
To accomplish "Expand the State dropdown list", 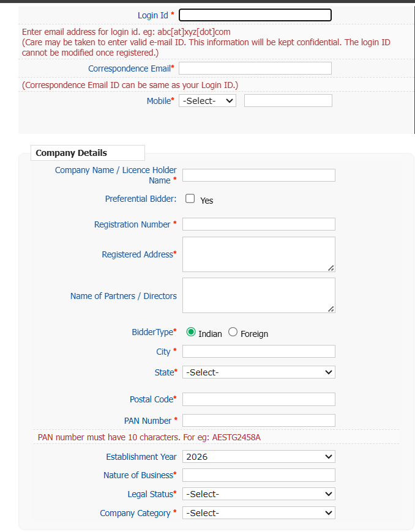I will tap(258, 372).
